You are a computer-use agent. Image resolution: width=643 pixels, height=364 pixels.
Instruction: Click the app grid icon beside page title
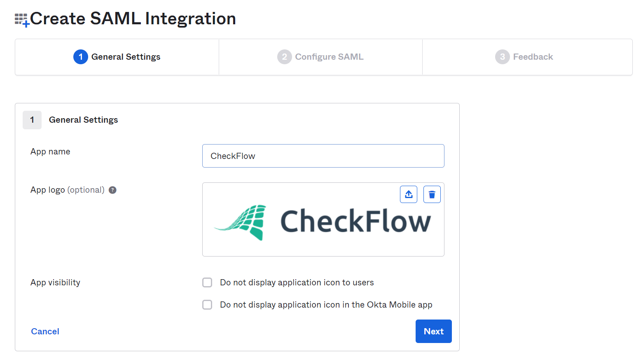[x=22, y=20]
